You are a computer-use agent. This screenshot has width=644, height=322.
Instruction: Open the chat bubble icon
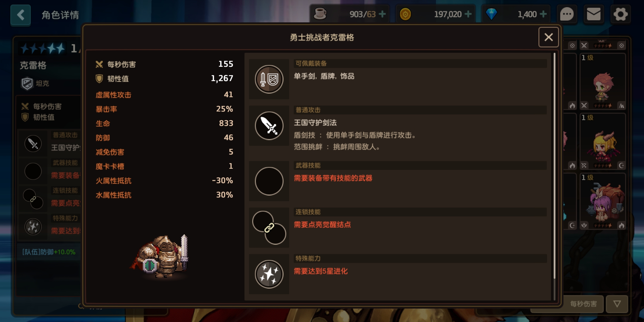click(x=567, y=14)
